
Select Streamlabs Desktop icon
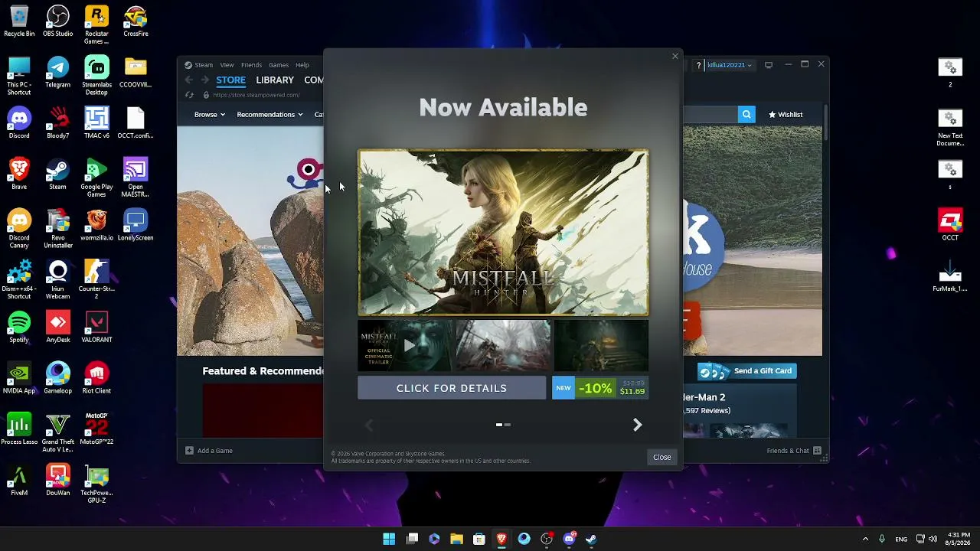pos(96,76)
